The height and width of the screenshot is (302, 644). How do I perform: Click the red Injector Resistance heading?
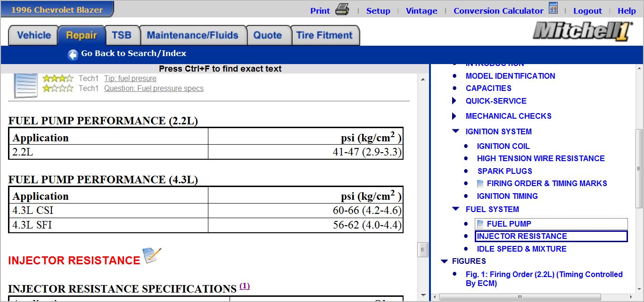[74, 261]
